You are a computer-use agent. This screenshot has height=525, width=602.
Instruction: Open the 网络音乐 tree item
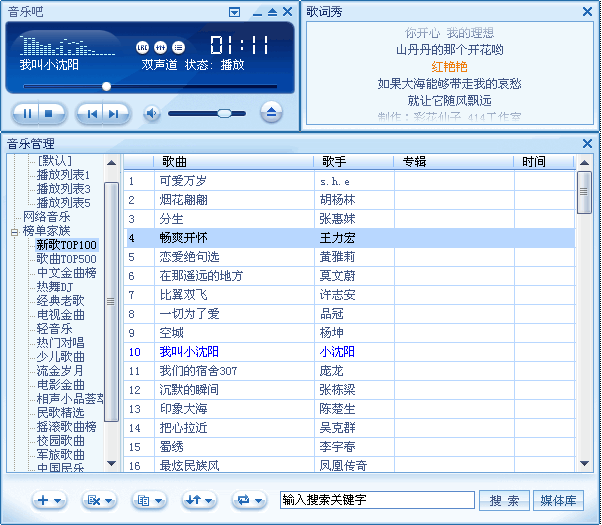pyautogui.click(x=46, y=217)
